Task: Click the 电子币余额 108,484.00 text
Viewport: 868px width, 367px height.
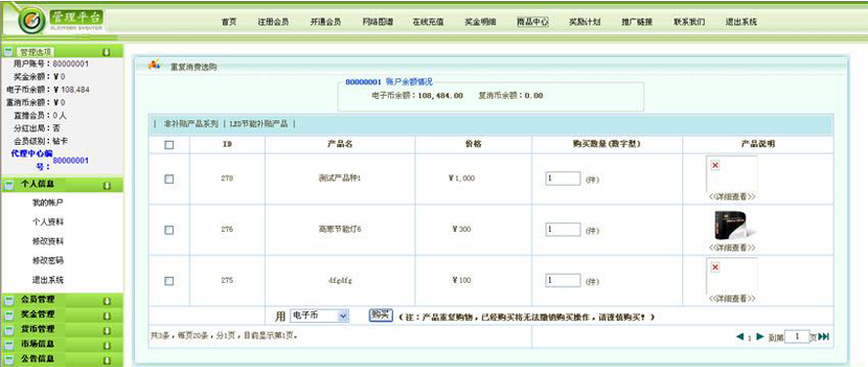Action: 416,95
